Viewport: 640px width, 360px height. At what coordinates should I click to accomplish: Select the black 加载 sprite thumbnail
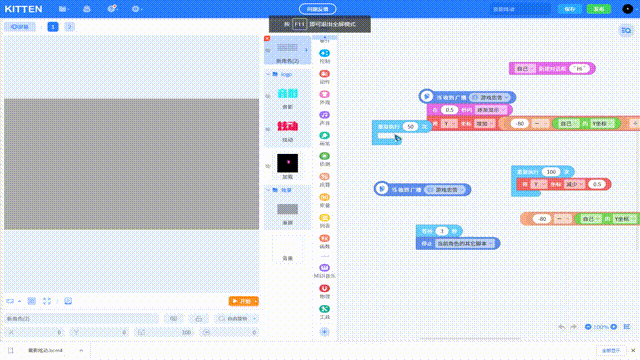point(287,163)
